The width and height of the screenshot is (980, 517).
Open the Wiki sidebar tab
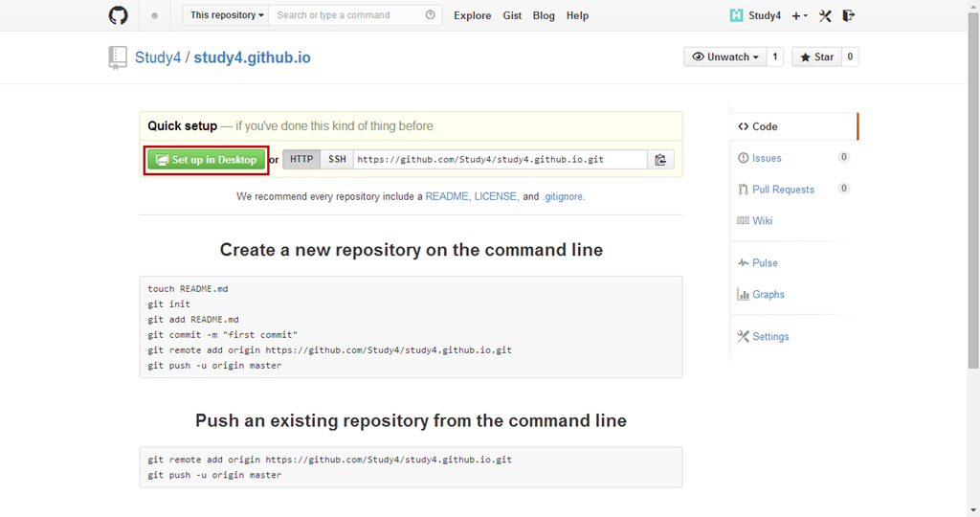point(762,220)
